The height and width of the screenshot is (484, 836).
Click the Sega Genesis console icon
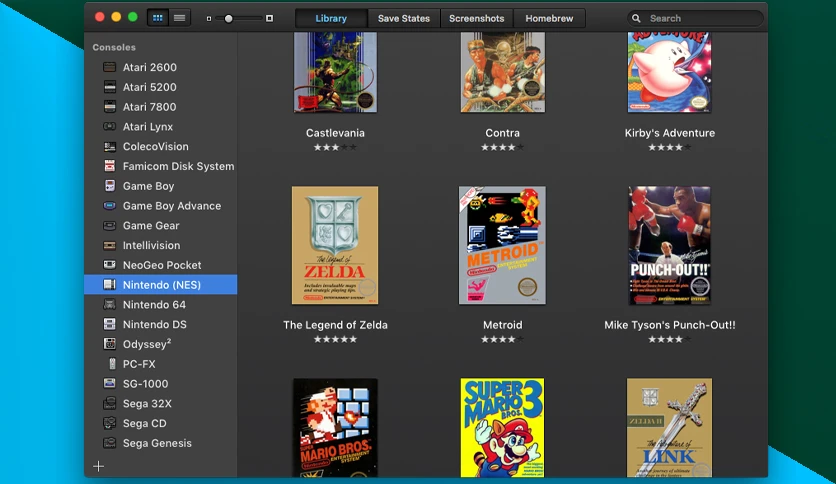[109, 443]
